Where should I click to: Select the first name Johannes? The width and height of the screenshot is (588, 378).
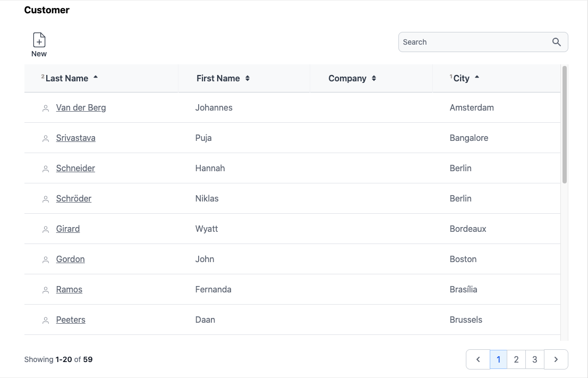coord(214,108)
